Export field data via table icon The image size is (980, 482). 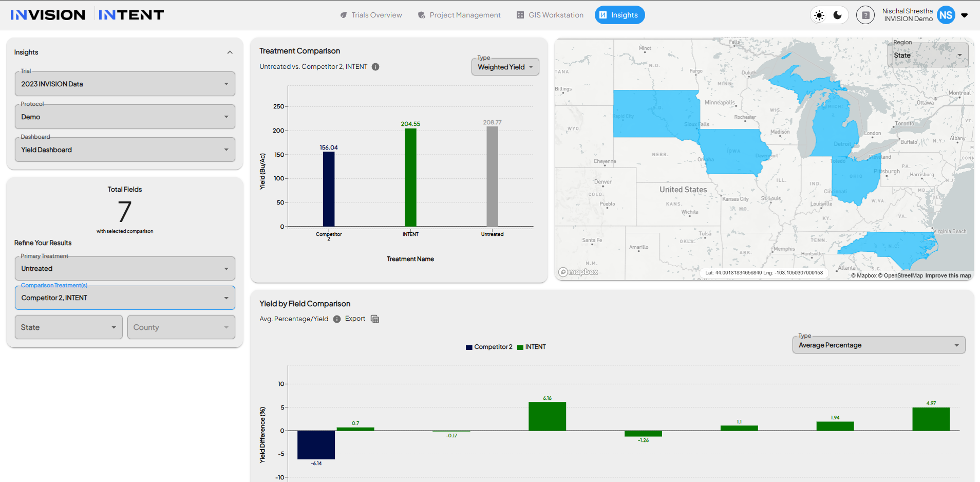(x=375, y=319)
